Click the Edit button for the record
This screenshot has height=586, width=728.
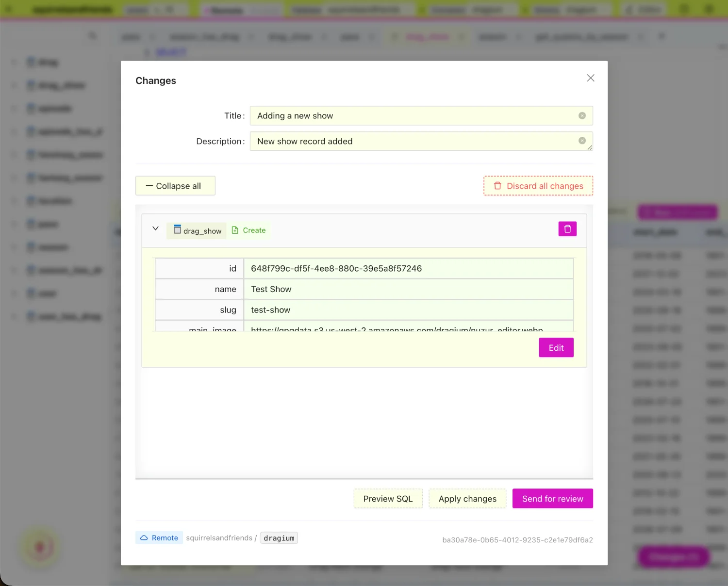click(556, 348)
